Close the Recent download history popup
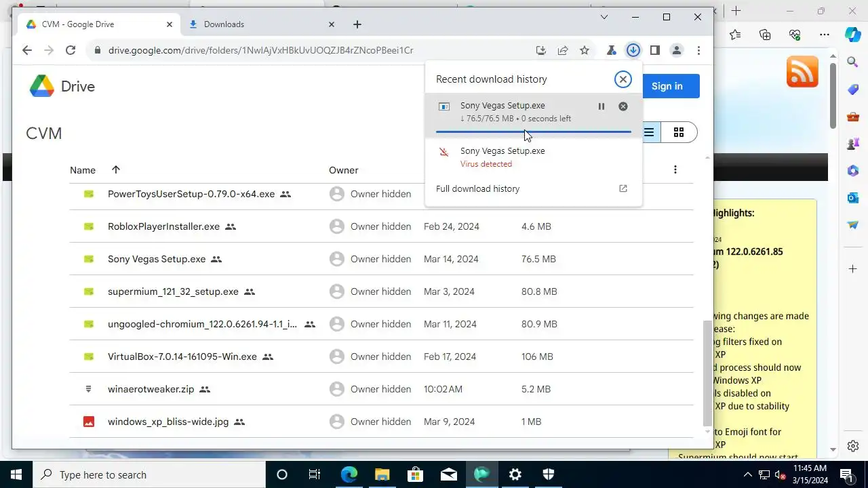 pos(623,79)
